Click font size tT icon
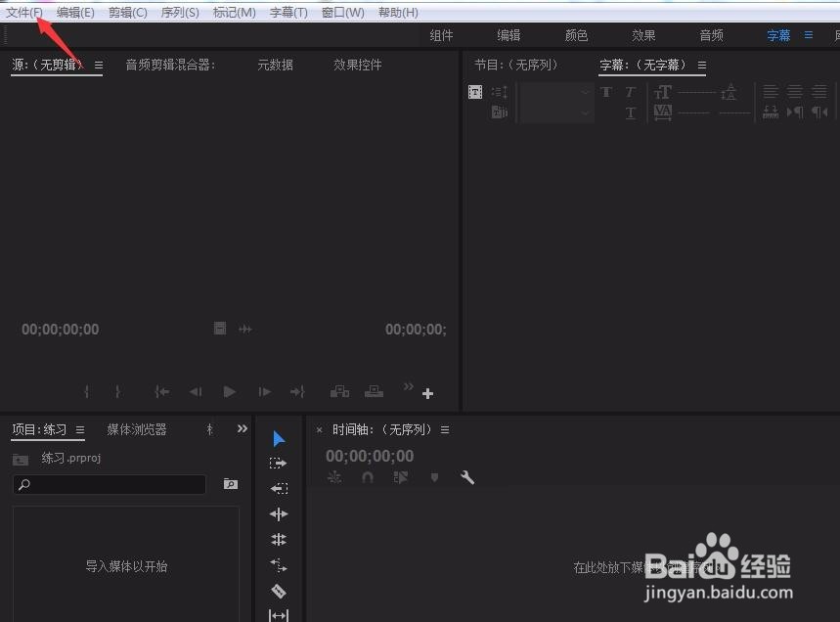 click(x=662, y=92)
